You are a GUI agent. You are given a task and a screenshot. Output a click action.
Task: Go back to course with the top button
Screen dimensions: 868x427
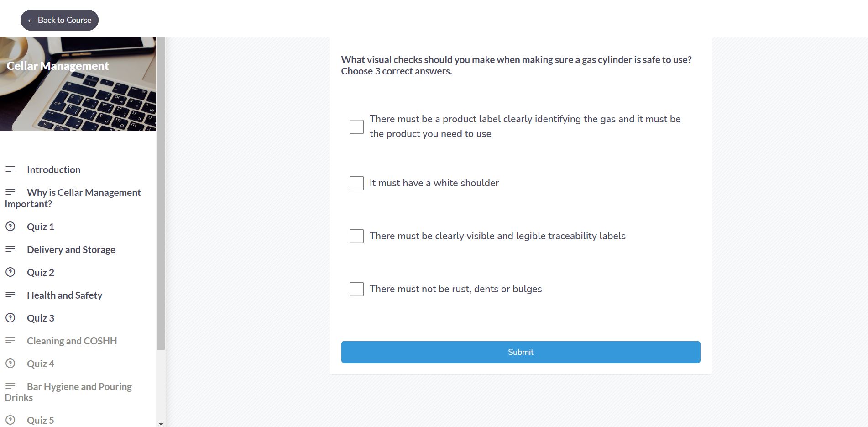click(x=59, y=20)
